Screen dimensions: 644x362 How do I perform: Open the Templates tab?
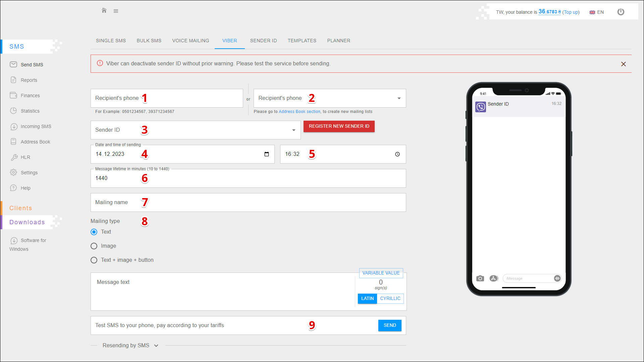[x=302, y=41]
